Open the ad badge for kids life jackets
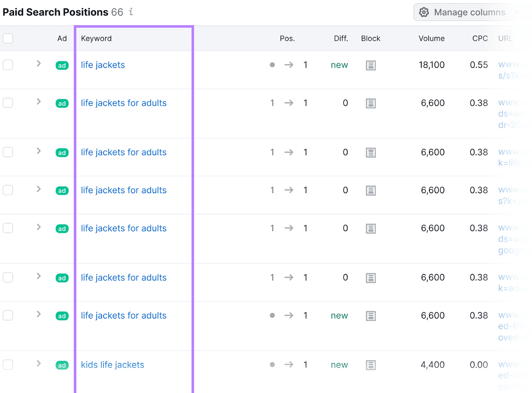 tap(62, 365)
